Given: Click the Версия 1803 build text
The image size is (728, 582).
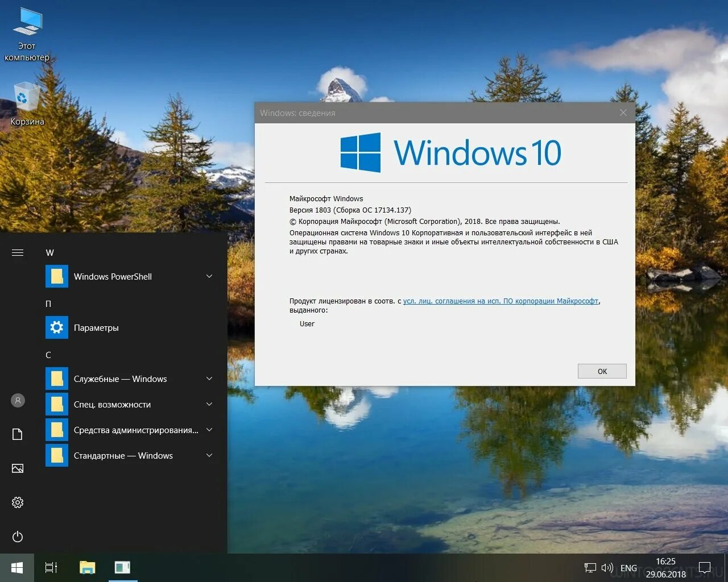Looking at the screenshot, I should point(350,210).
